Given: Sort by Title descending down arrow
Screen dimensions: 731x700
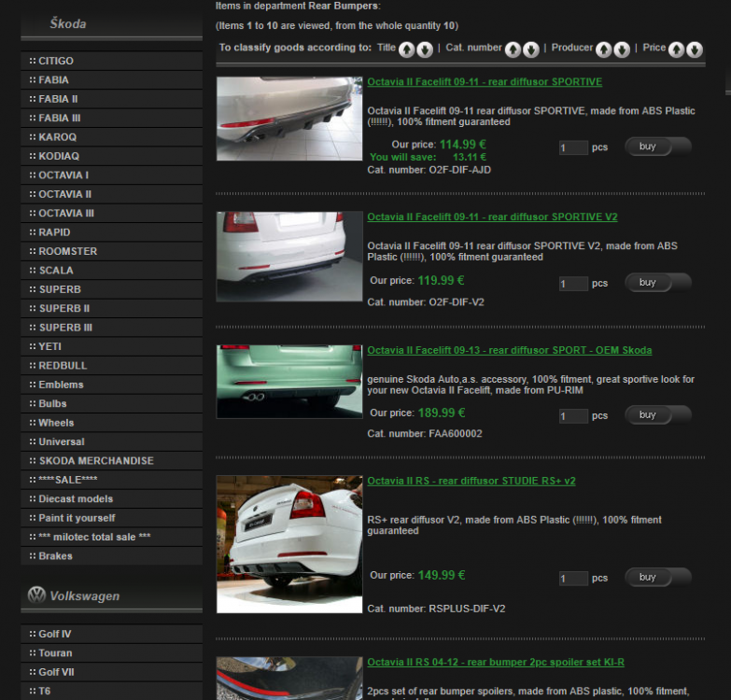Looking at the screenshot, I should tap(425, 49).
